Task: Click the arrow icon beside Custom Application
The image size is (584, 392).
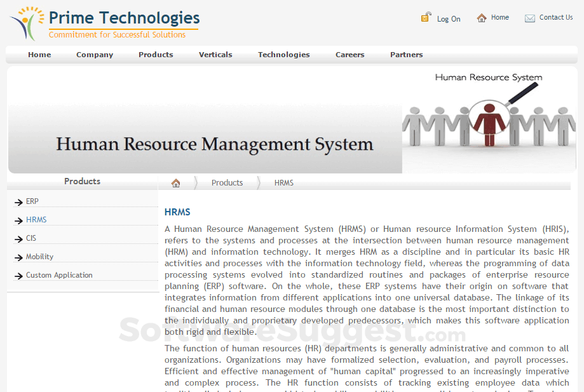Action: tap(18, 275)
